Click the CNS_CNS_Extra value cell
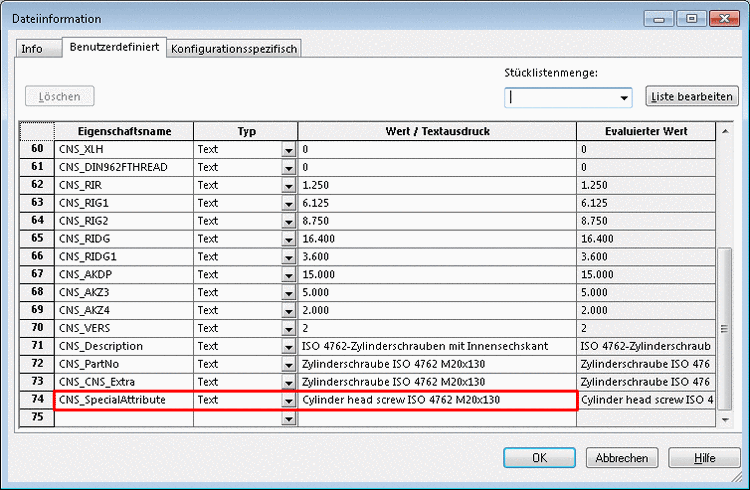 click(x=437, y=382)
